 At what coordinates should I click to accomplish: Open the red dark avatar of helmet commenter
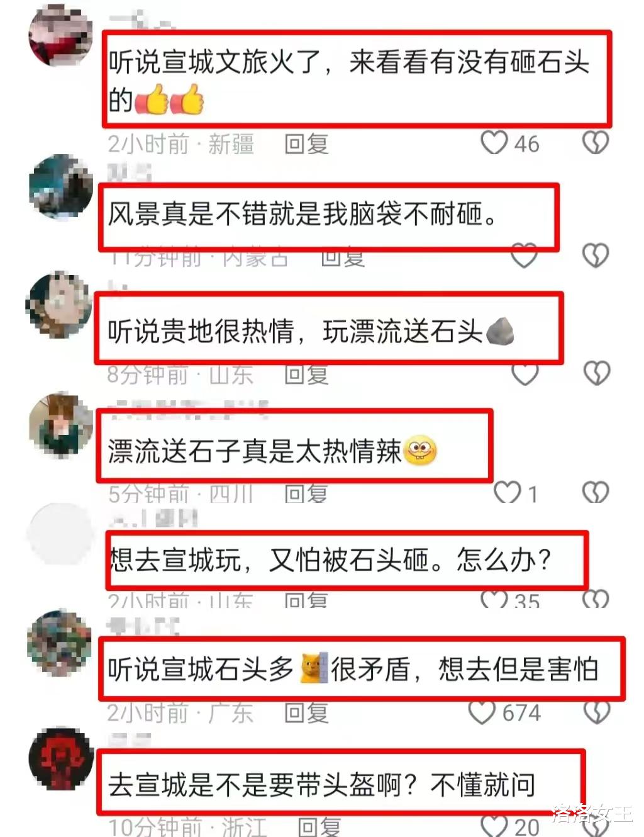(61, 758)
